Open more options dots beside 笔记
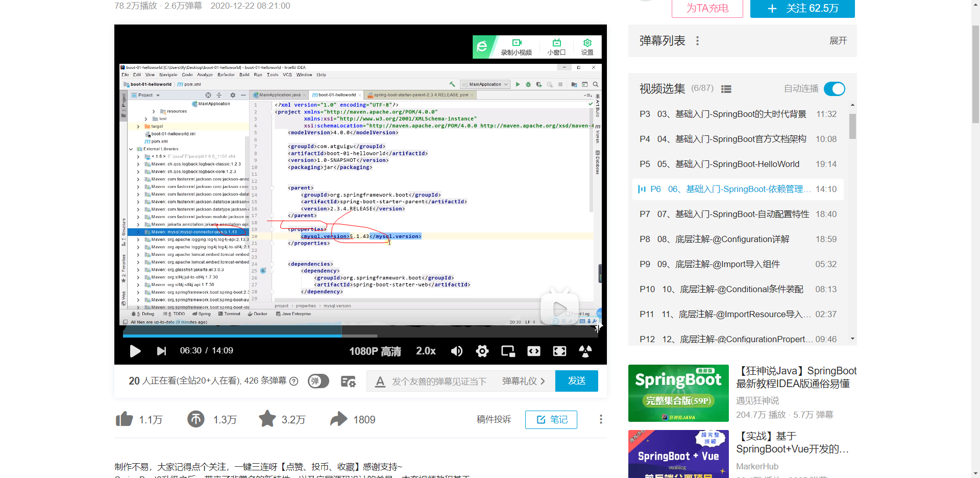The width and height of the screenshot is (980, 478). click(x=601, y=419)
